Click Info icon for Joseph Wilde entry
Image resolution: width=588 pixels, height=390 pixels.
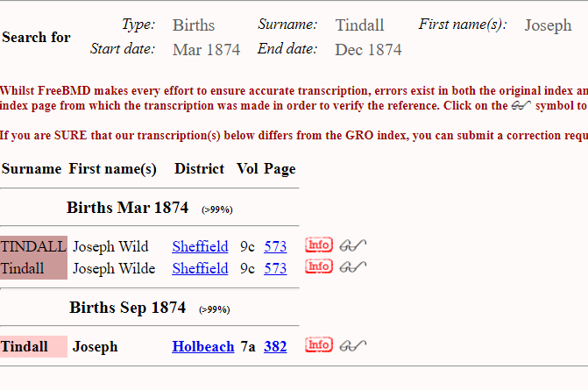[x=318, y=266]
